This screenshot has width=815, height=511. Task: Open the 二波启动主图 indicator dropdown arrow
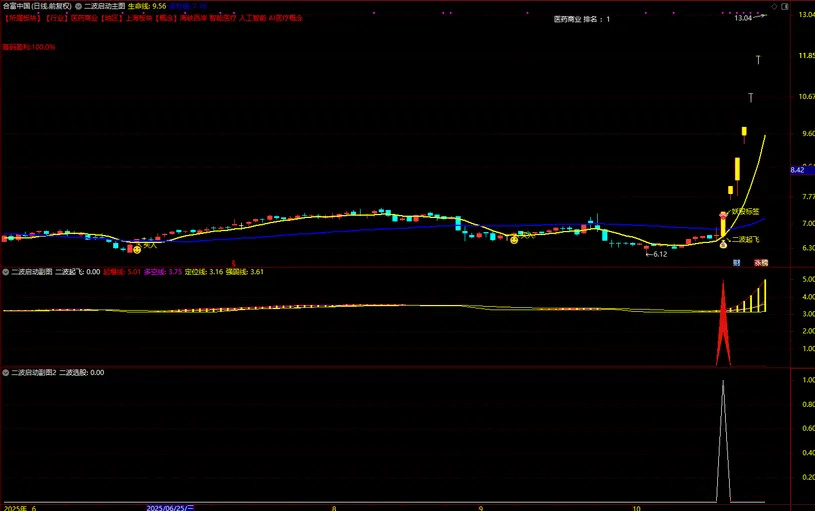click(79, 6)
